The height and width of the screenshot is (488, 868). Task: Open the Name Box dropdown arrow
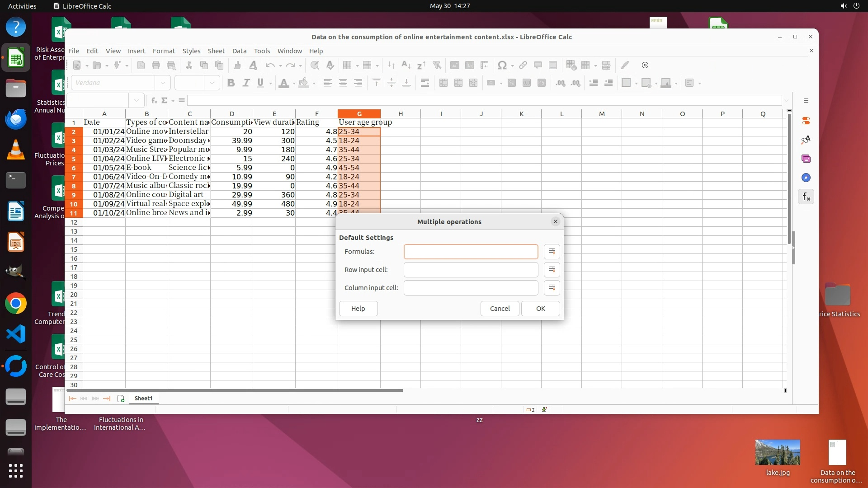(136, 100)
